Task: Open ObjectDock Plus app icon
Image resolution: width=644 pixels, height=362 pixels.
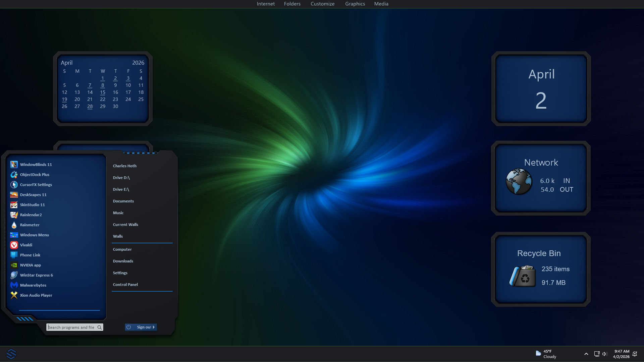Action: click(x=14, y=175)
